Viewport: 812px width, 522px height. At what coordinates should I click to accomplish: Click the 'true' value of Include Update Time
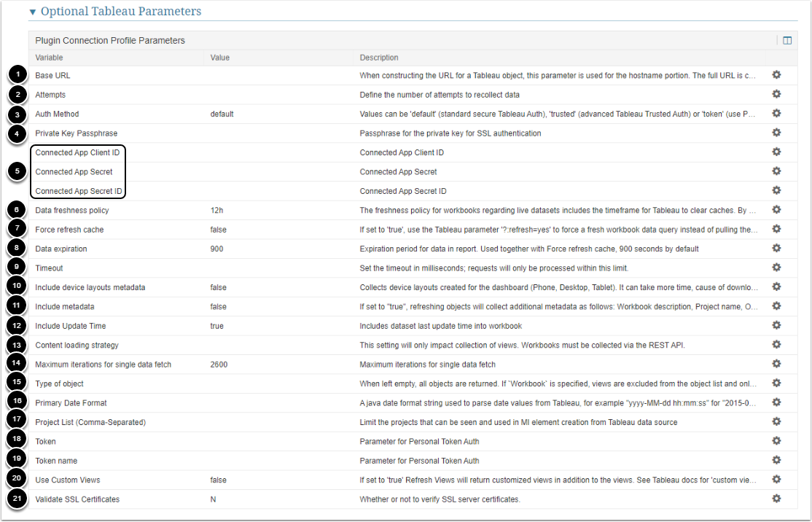point(217,326)
